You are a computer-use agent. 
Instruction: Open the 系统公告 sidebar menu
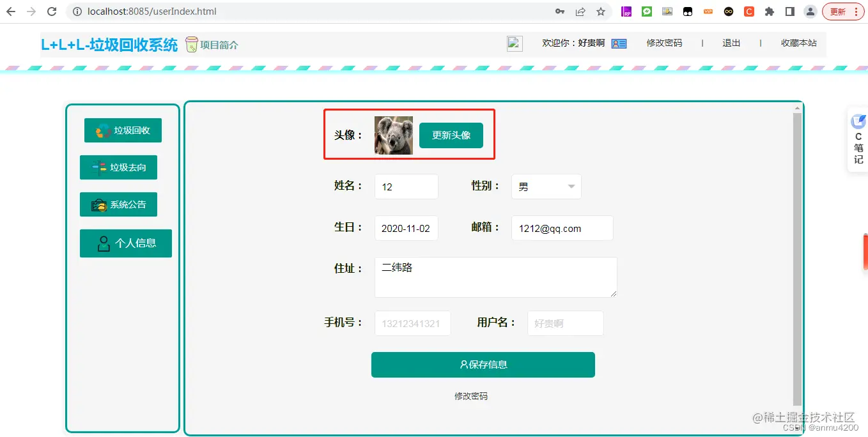click(118, 204)
